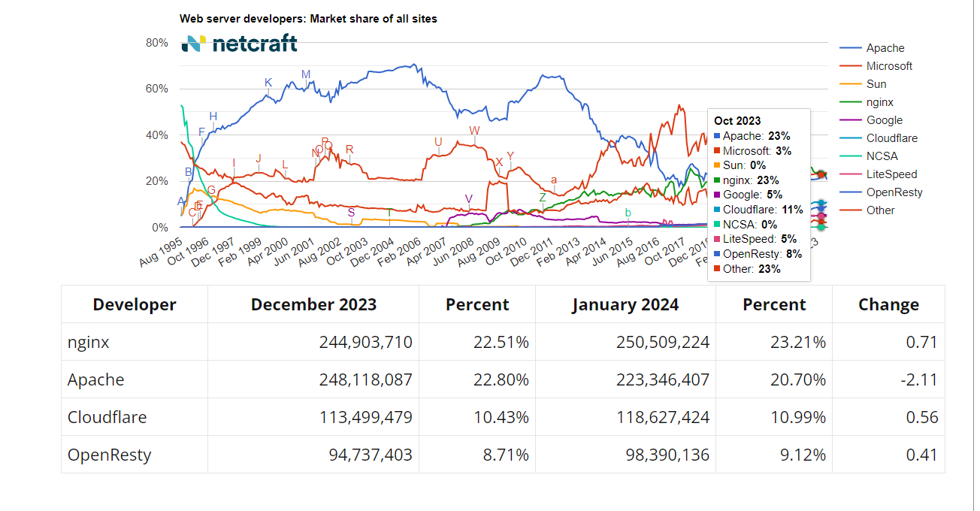Click the NCSA legend entry
This screenshot has height=511, width=980.
868,156
